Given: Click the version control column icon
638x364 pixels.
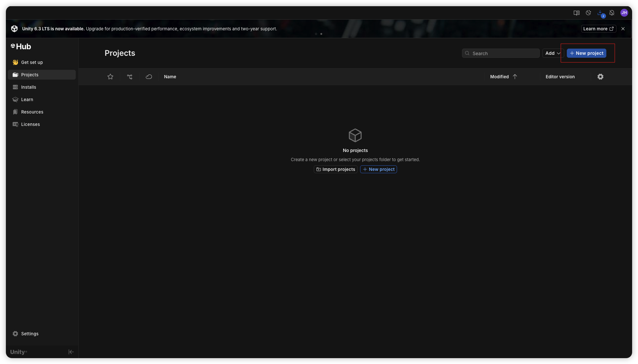Looking at the screenshot, I should coord(130,77).
